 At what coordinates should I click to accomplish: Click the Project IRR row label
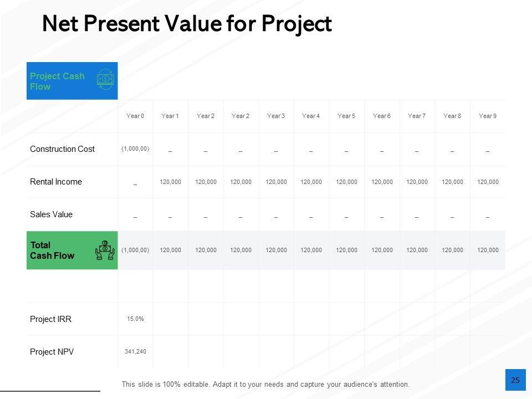pyautogui.click(x=50, y=319)
